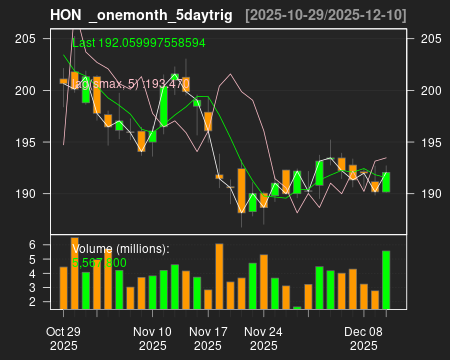Click the "Nov 24 2025" date axis label
Screen dimensions: 450x360
[x=263, y=338]
